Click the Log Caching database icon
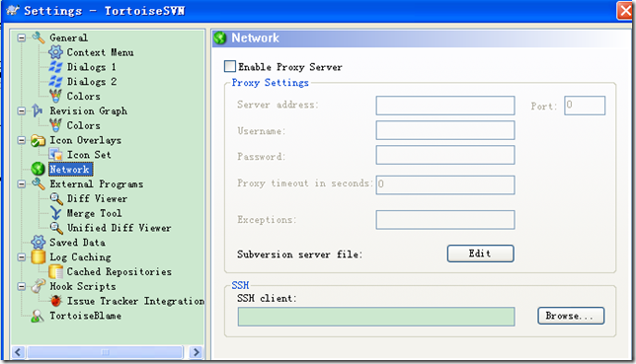Image resolution: width=636 pixels, height=364 pixels. [39, 257]
